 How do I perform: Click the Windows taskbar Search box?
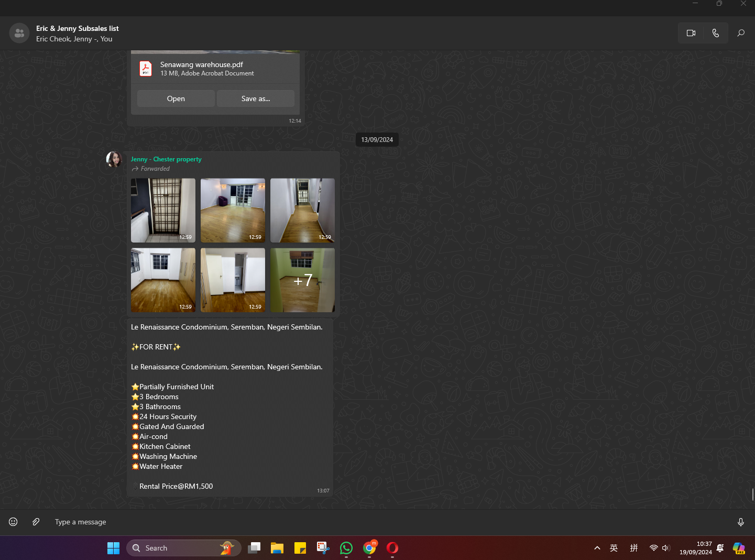(184, 548)
